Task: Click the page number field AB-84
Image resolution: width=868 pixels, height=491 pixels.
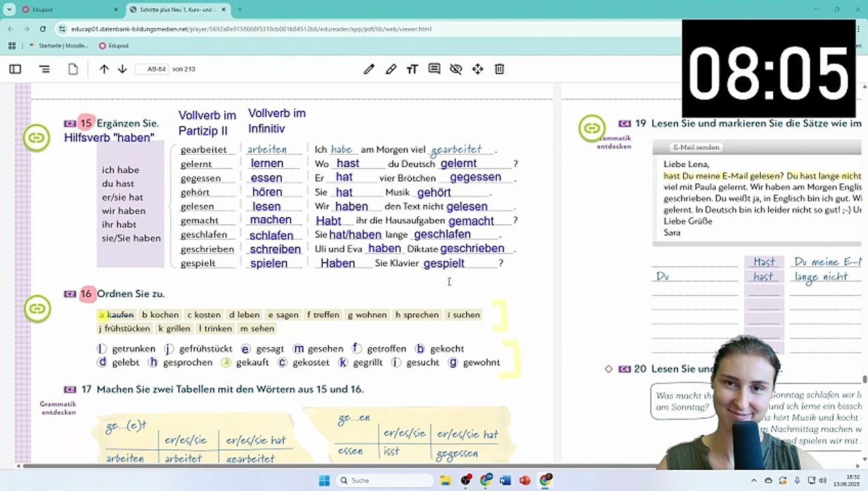Action: [x=151, y=69]
